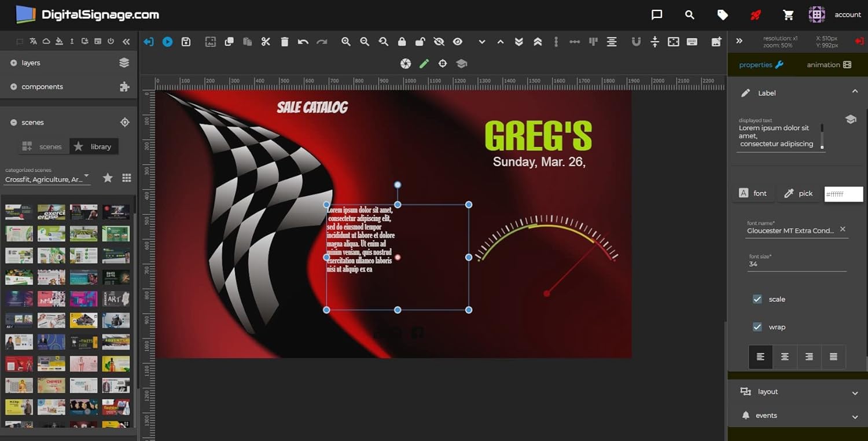Expand the layout section

[x=799, y=392]
